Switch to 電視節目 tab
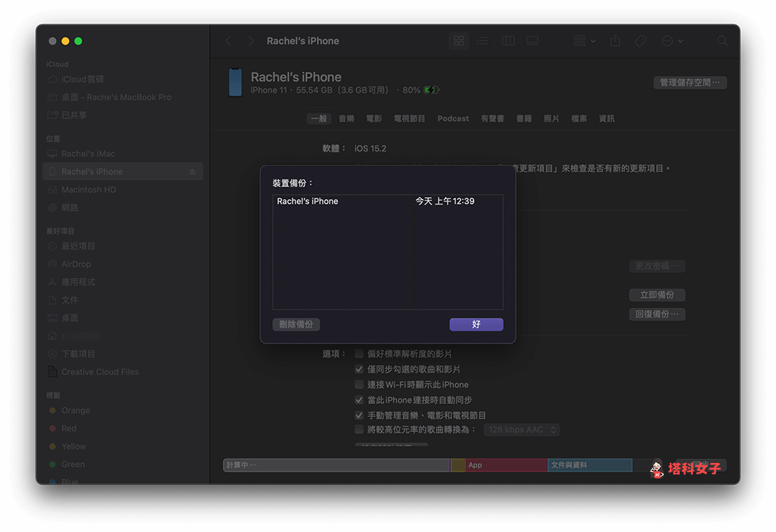This screenshot has height=532, width=776. click(409, 119)
